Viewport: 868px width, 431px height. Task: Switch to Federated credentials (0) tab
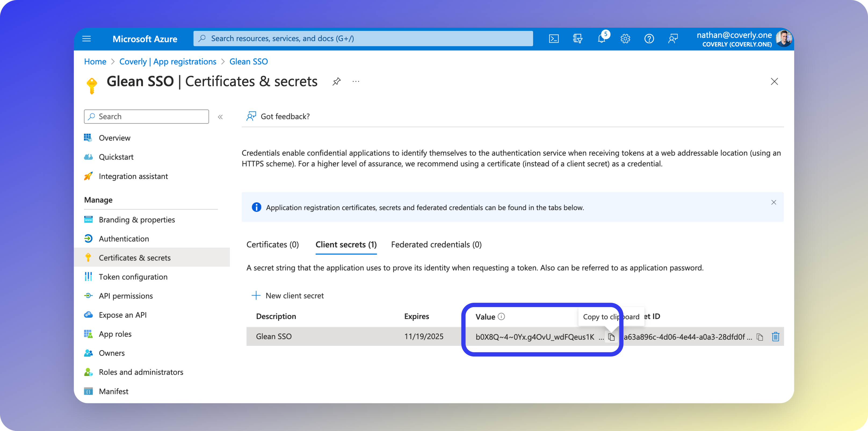[436, 245]
